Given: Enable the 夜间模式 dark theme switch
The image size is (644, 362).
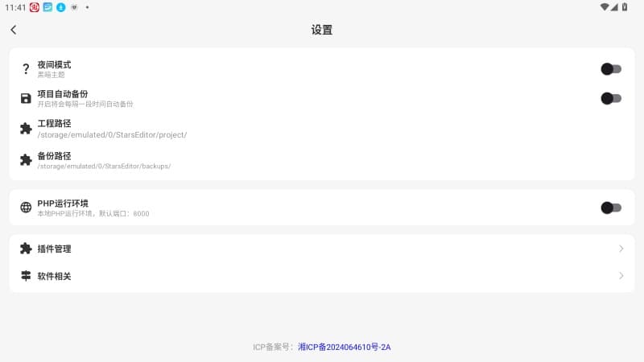Looking at the screenshot, I should [611, 69].
